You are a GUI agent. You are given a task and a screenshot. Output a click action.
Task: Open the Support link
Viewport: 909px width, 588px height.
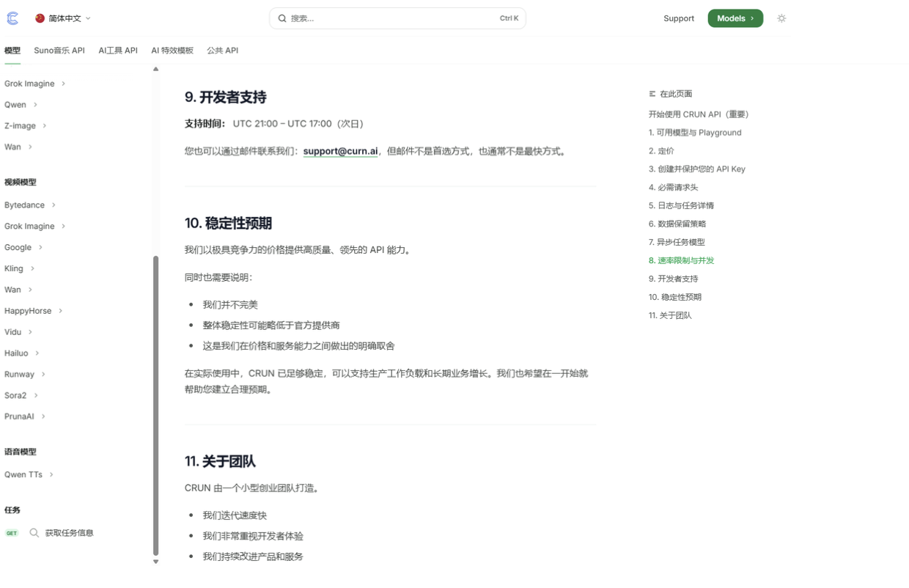click(x=679, y=18)
